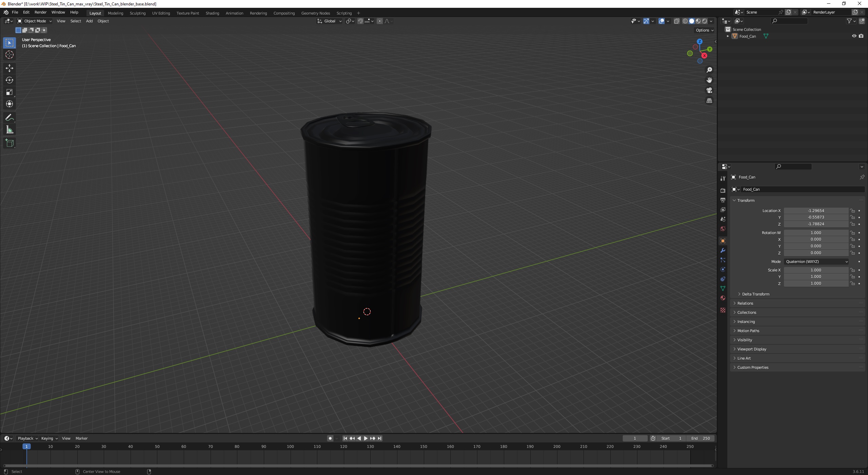Activate the Rotate tool
This screenshot has height=475, width=868.
pos(9,80)
